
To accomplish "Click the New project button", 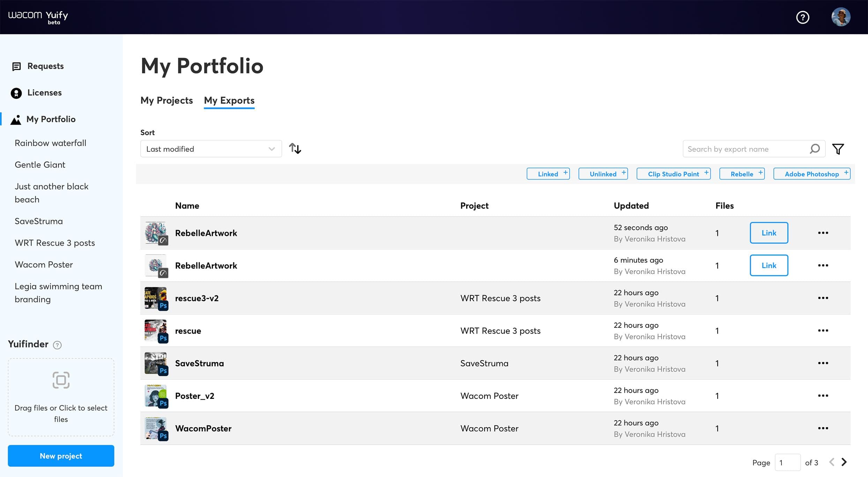I will tap(61, 456).
